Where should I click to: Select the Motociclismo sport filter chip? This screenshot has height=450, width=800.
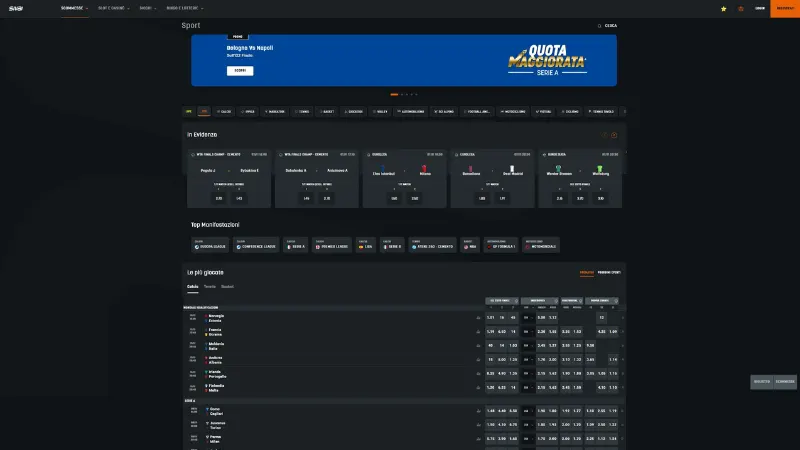513,111
